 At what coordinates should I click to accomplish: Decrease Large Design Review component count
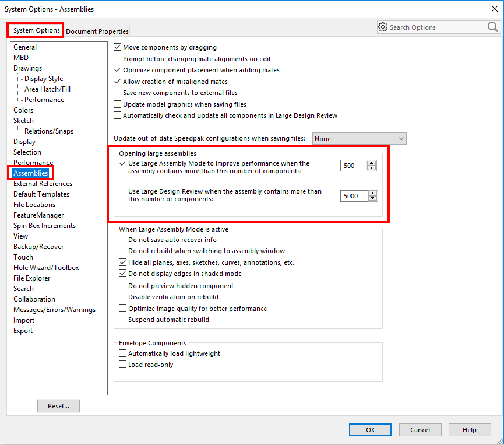point(372,198)
